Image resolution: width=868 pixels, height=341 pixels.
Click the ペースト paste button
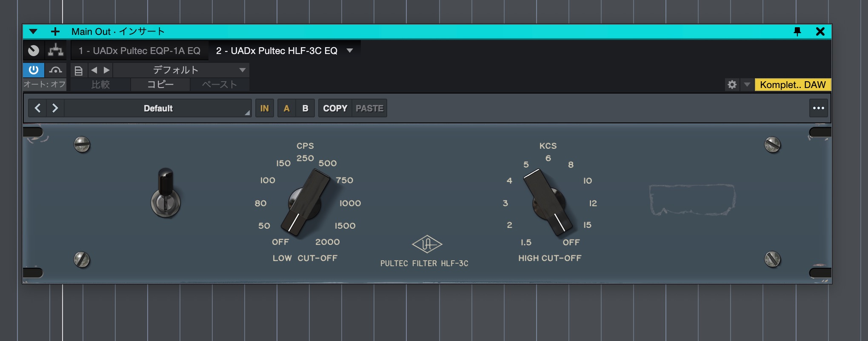[220, 84]
